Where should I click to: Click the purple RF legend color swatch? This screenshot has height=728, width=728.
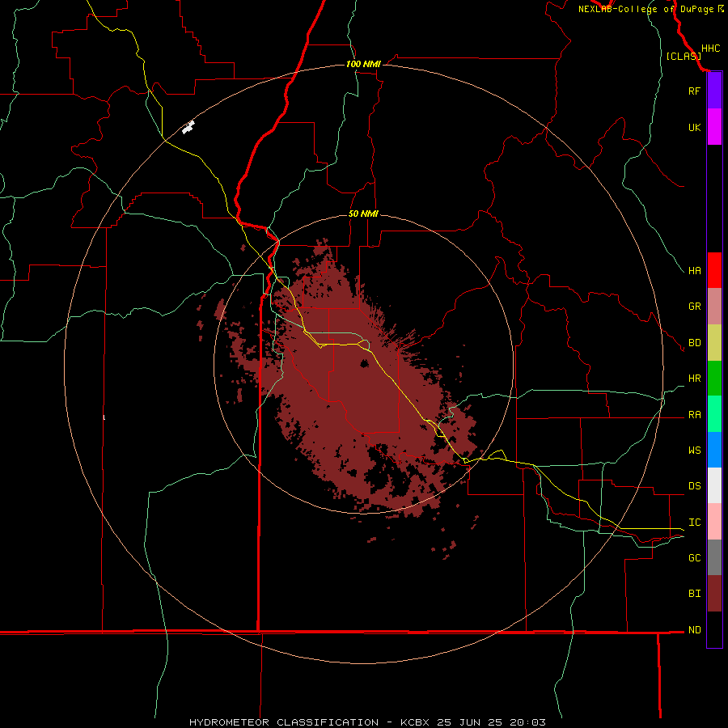click(714, 91)
